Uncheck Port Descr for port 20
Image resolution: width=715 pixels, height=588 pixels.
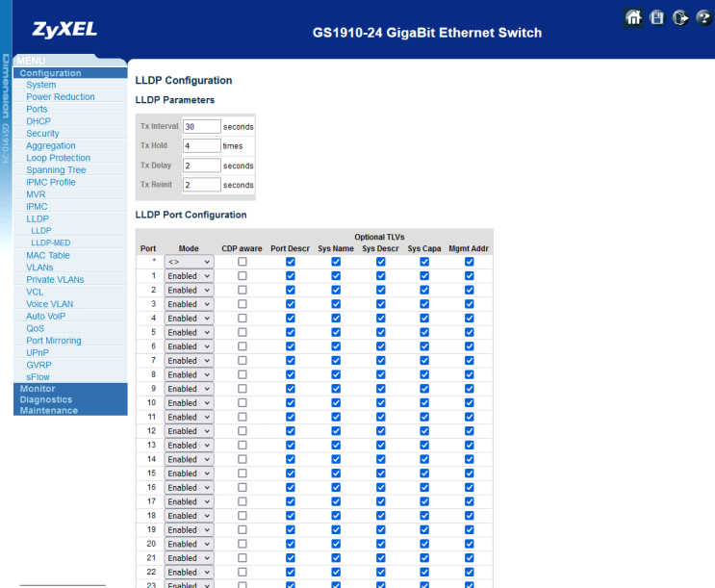point(290,544)
